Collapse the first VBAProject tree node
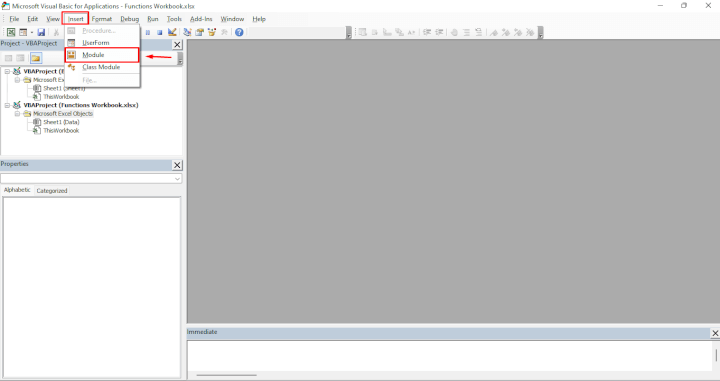 pyautogui.click(x=7, y=71)
